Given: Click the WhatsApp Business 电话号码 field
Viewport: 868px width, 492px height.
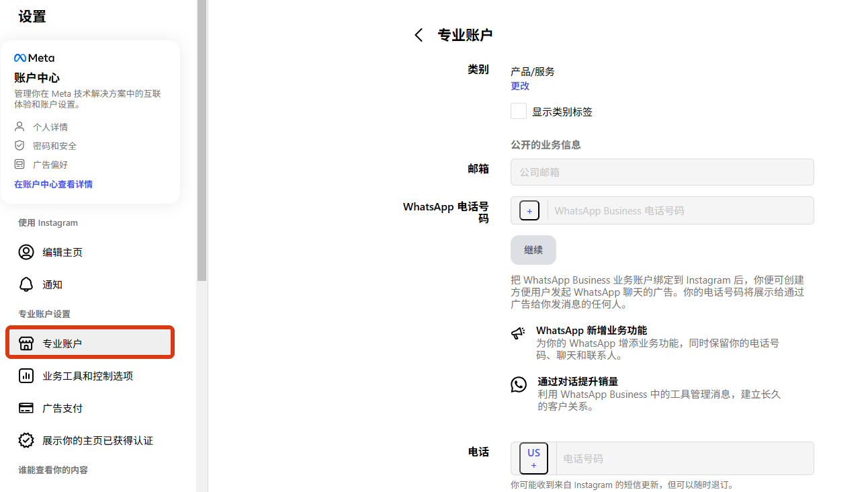Looking at the screenshot, I should click(679, 211).
